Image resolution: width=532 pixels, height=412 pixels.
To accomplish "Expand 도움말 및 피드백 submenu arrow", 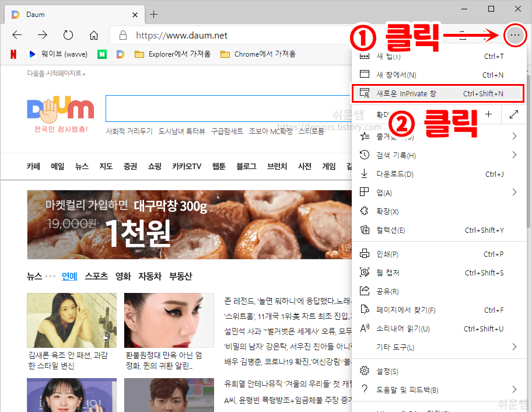I will (514, 389).
